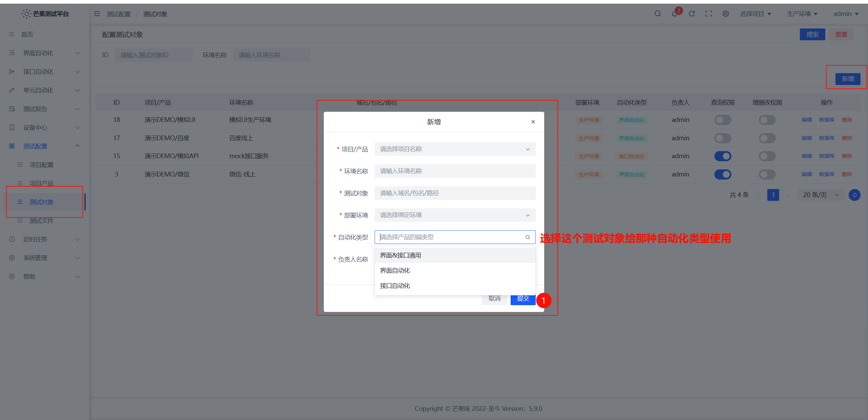Select 界面自动化 option from dropdown list
Viewport: 868px width, 420px height.
pos(395,271)
